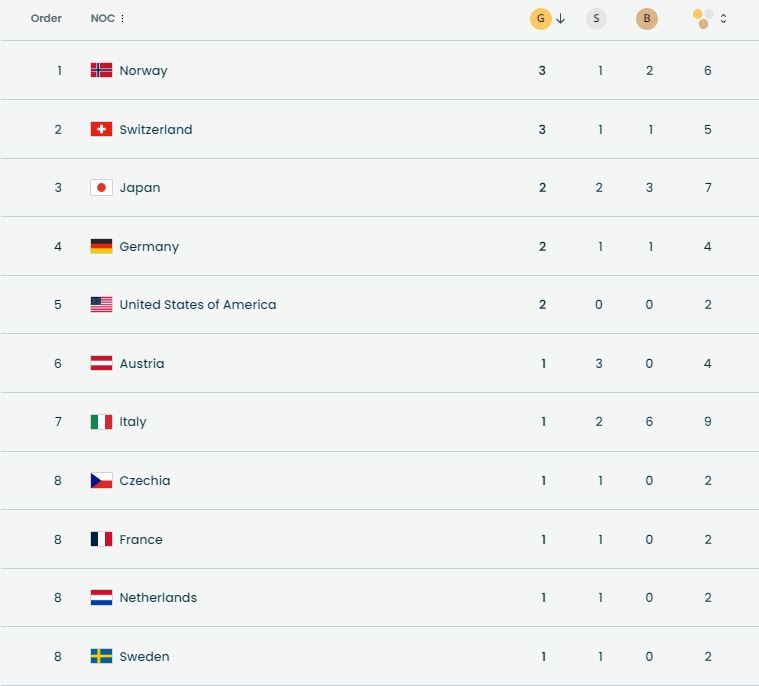
Task: Click the Norway flag icon
Action: click(x=101, y=70)
